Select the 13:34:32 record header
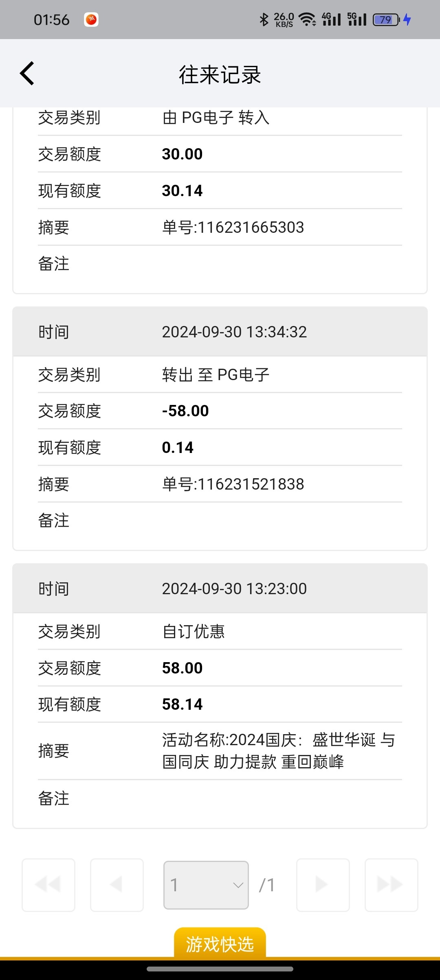This screenshot has width=440, height=980. point(220,332)
